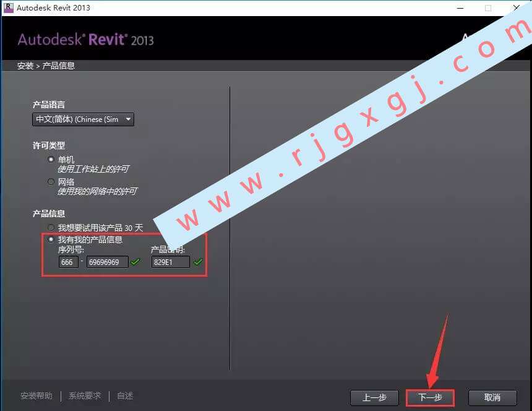The width and height of the screenshot is (532, 411).
Task: Click the 安装 breadcrumb text
Action: [x=25, y=66]
